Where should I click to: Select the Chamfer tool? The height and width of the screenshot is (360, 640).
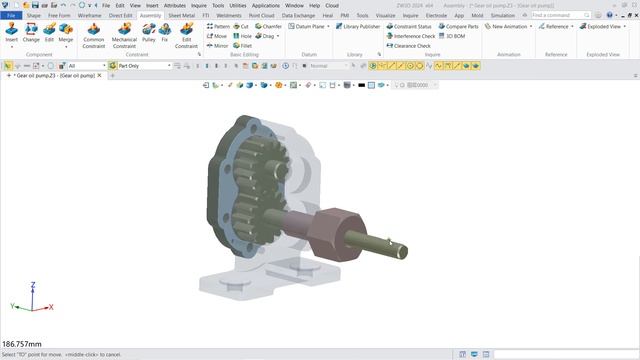268,26
